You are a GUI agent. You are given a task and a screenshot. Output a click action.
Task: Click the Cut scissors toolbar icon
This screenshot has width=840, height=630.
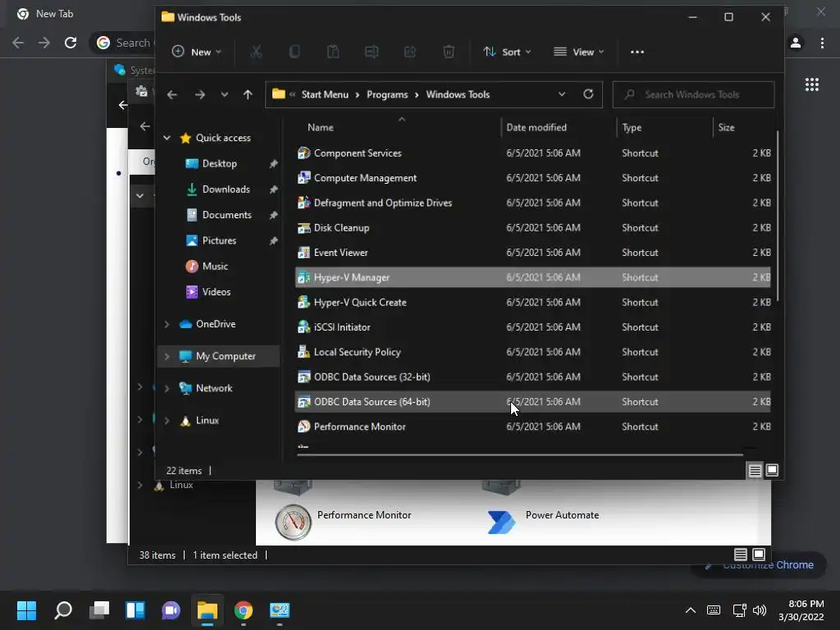pos(256,52)
